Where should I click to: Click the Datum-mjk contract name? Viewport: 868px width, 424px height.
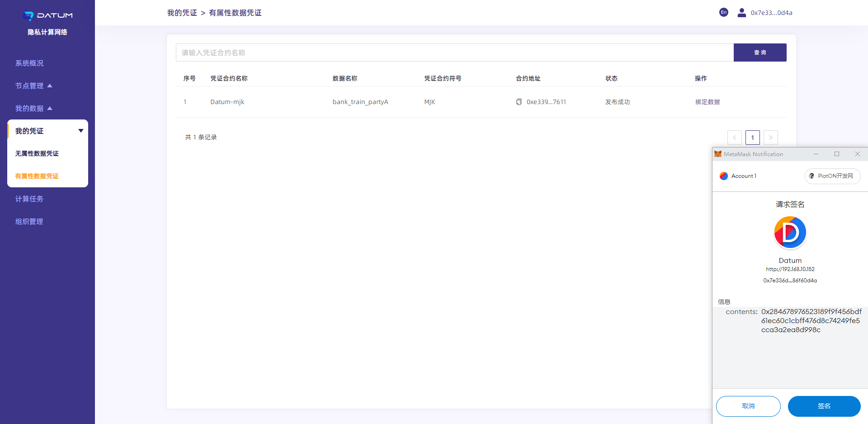pyautogui.click(x=227, y=102)
